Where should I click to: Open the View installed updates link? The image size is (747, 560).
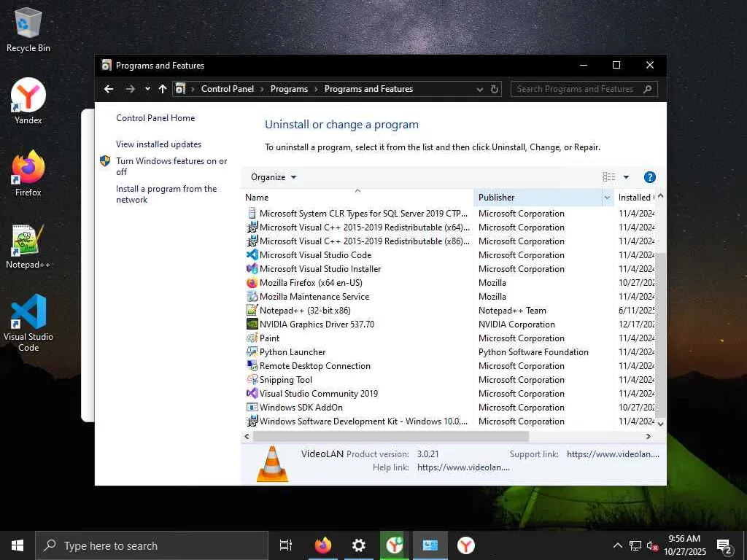[x=158, y=144]
